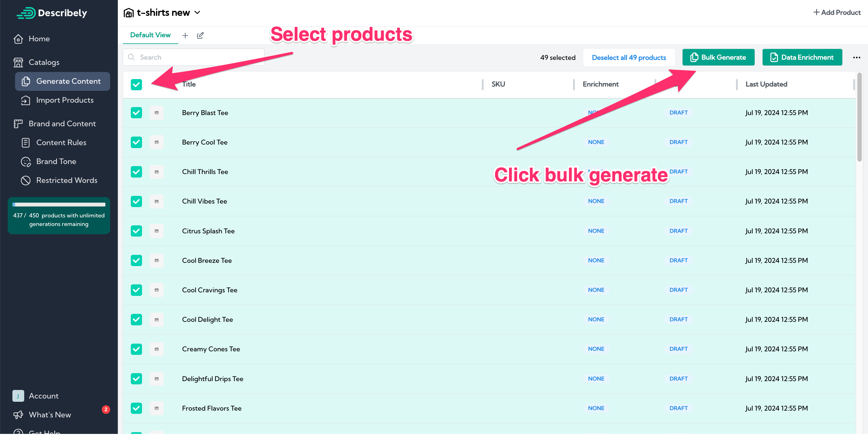
Task: Toggle the Berry Blast Tee row checkbox
Action: [x=136, y=113]
